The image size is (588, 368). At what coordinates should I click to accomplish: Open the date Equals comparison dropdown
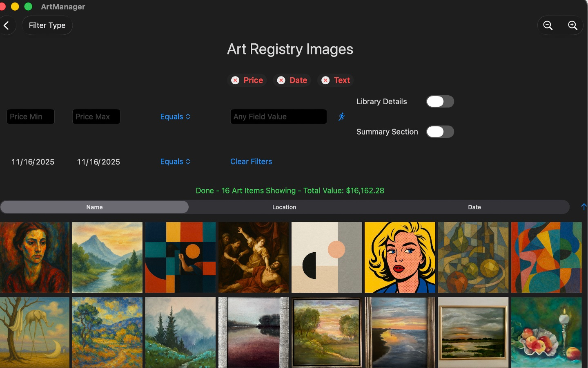point(175,162)
